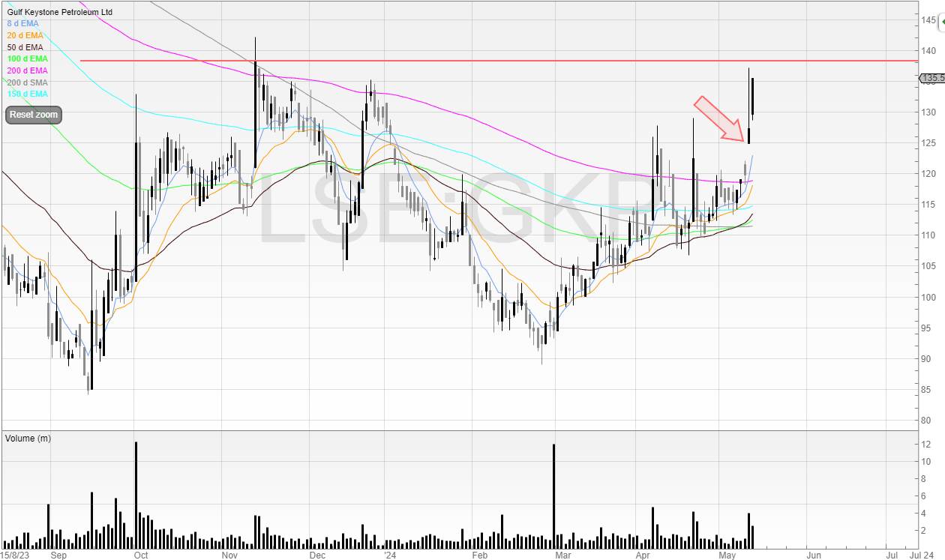Toggle the 200 d SMA legend entry
This screenshot has height=560, width=945.
pyautogui.click(x=28, y=82)
